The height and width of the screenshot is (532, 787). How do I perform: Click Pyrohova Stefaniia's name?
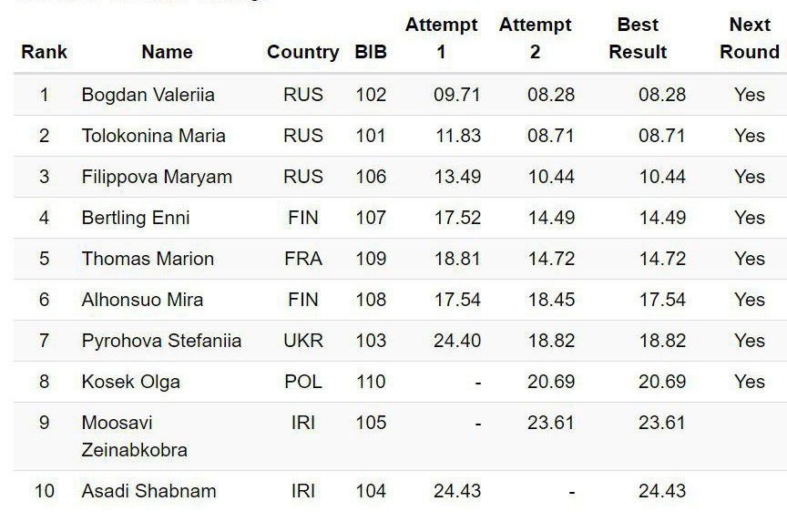click(161, 341)
